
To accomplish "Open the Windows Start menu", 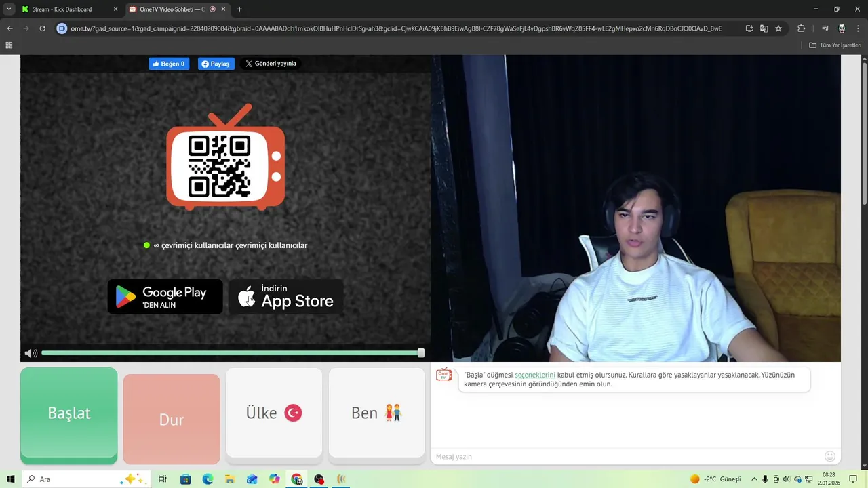I will click(x=11, y=479).
